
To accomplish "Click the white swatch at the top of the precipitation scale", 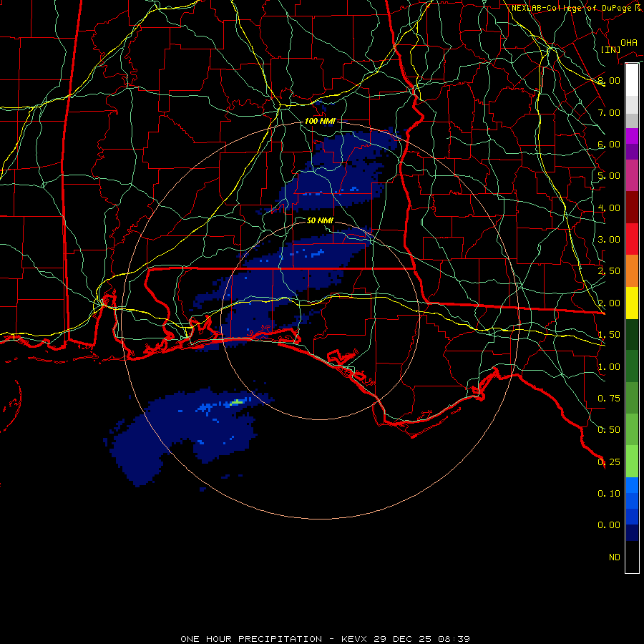I will click(632, 79).
